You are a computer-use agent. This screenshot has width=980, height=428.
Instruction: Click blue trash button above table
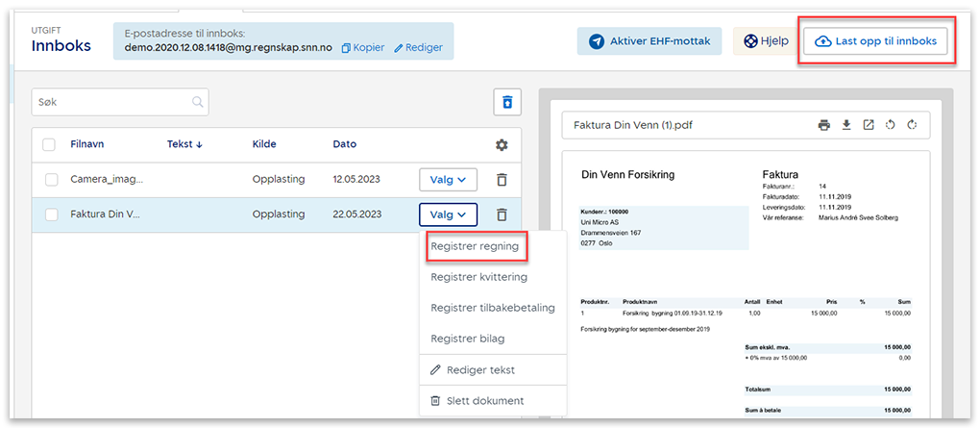[507, 102]
